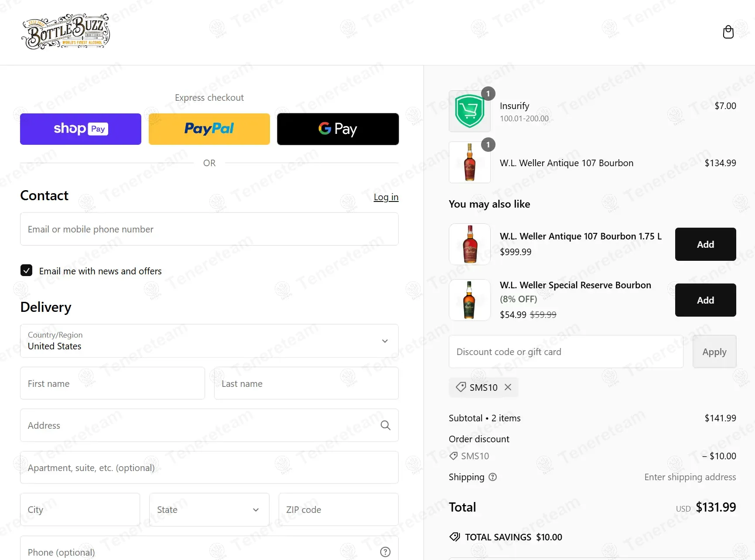Uncheck Email me with news and offers

coord(26,270)
